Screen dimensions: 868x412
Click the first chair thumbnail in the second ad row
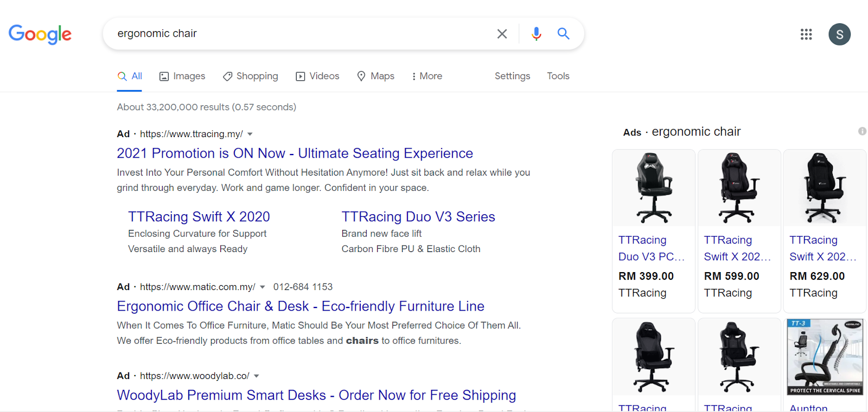click(x=654, y=357)
